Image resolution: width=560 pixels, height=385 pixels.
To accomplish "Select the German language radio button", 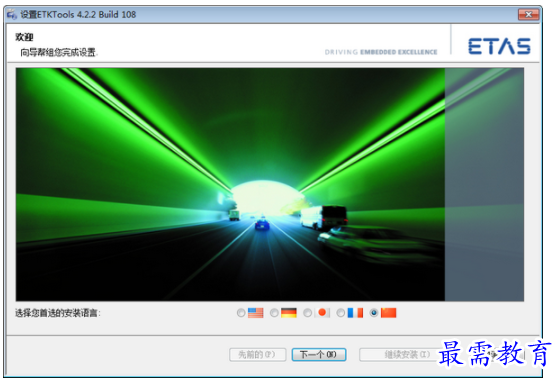I will pos(274,313).
